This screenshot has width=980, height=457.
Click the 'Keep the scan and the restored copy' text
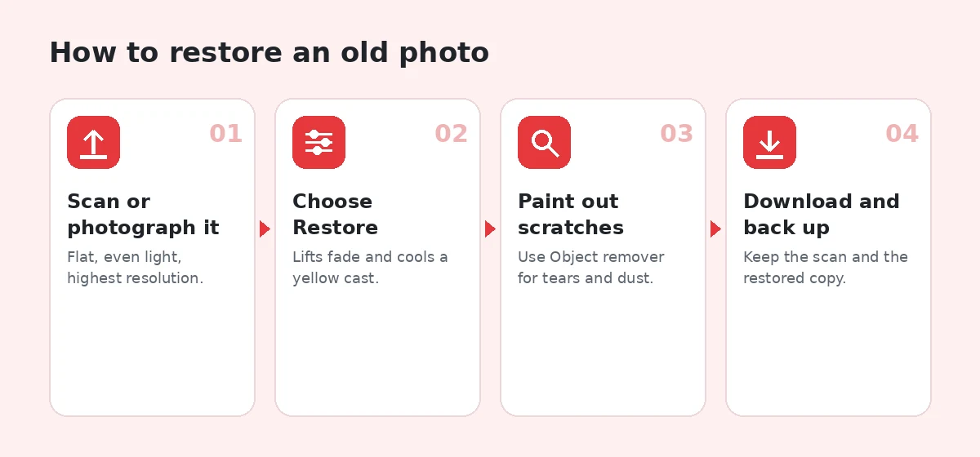(826, 268)
